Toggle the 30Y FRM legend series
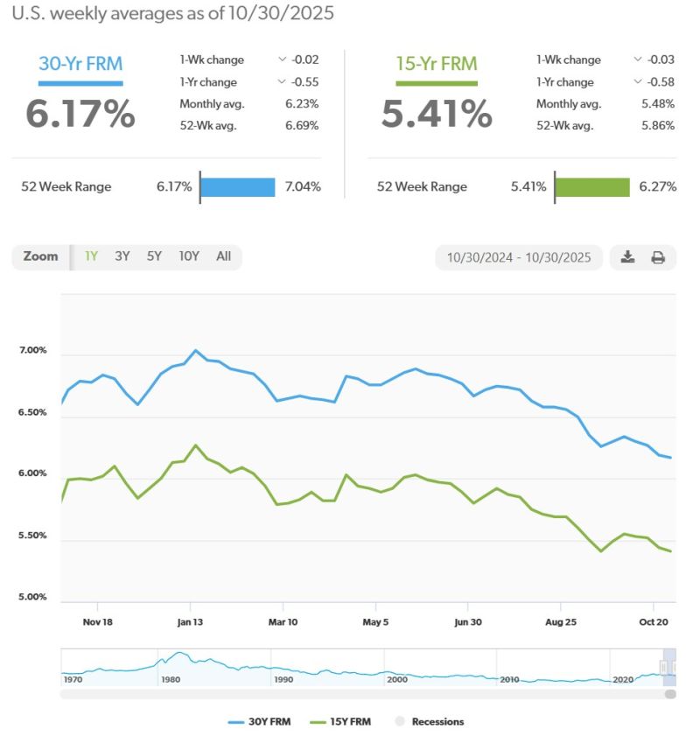The image size is (700, 736). (x=259, y=722)
